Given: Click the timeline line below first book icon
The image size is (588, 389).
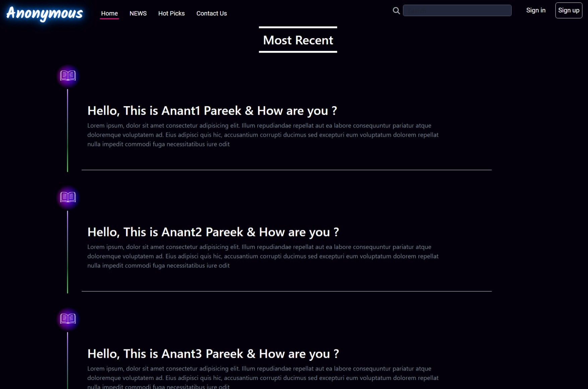Looking at the screenshot, I should click(68, 131).
